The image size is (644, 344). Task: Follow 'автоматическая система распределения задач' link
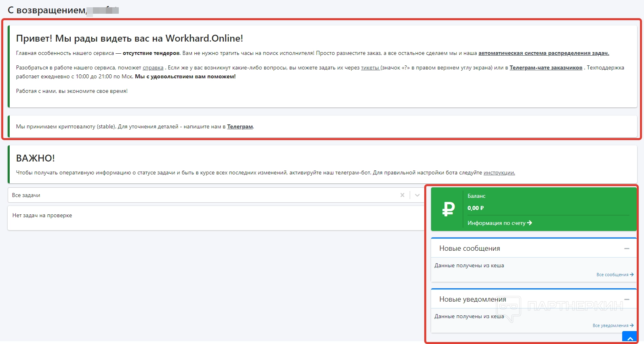coord(544,53)
